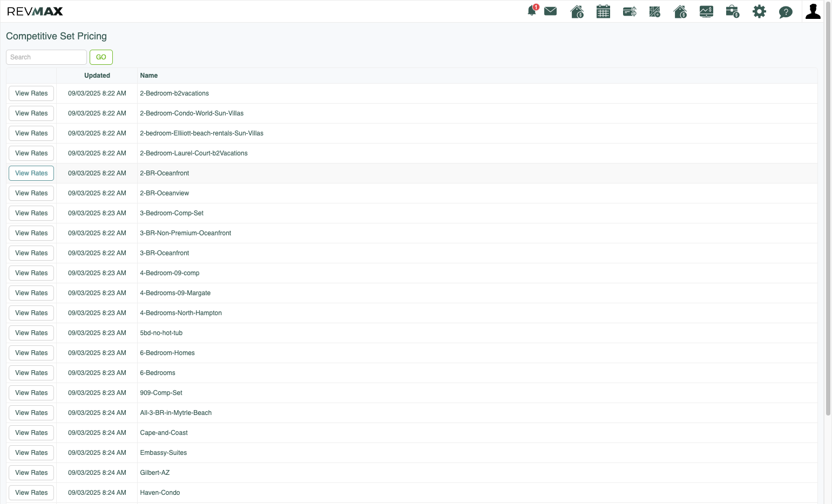View Rates for 3-BR-Oceanfront
832x504 pixels.
tap(31, 253)
